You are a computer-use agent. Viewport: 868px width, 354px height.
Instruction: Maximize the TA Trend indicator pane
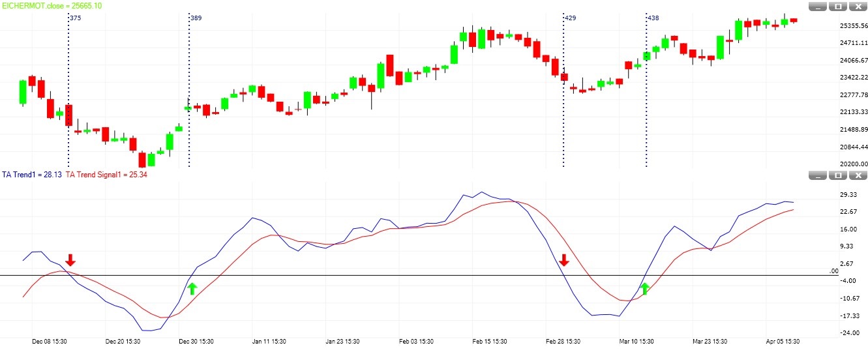click(x=839, y=175)
